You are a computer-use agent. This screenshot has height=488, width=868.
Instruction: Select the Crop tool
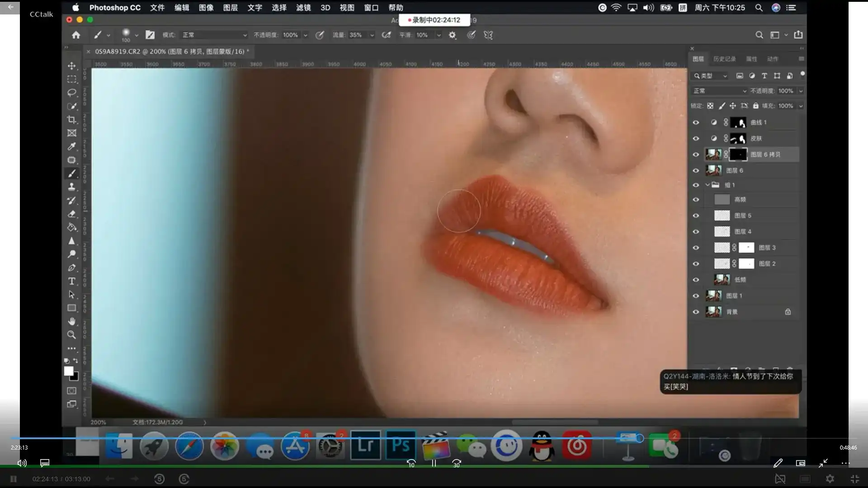[71, 120]
